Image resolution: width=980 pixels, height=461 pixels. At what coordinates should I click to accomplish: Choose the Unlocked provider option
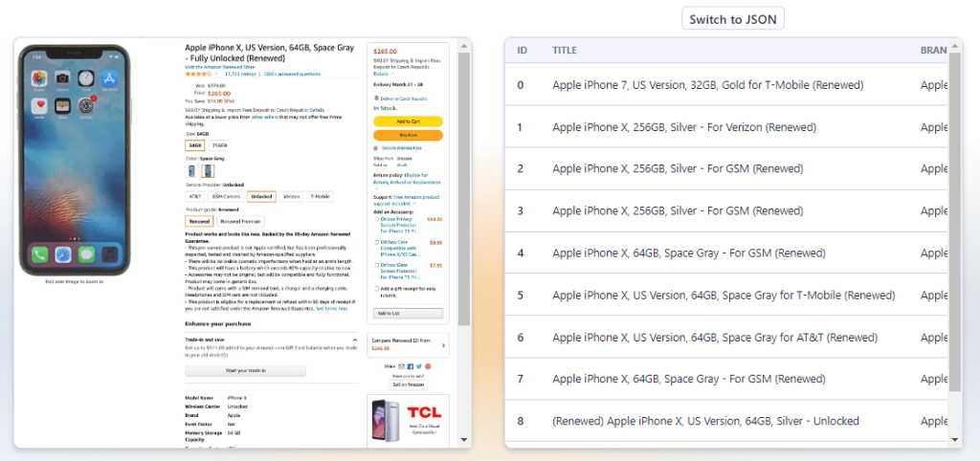(x=261, y=197)
